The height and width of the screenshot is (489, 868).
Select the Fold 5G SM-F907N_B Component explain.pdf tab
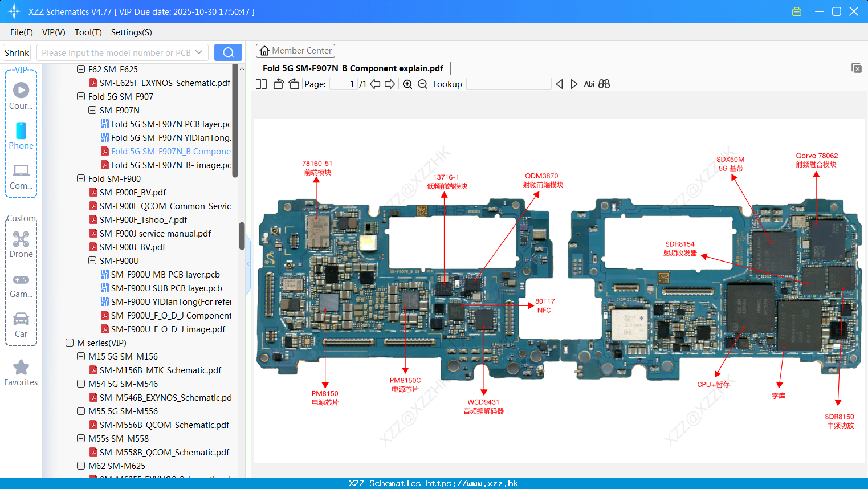(x=353, y=68)
